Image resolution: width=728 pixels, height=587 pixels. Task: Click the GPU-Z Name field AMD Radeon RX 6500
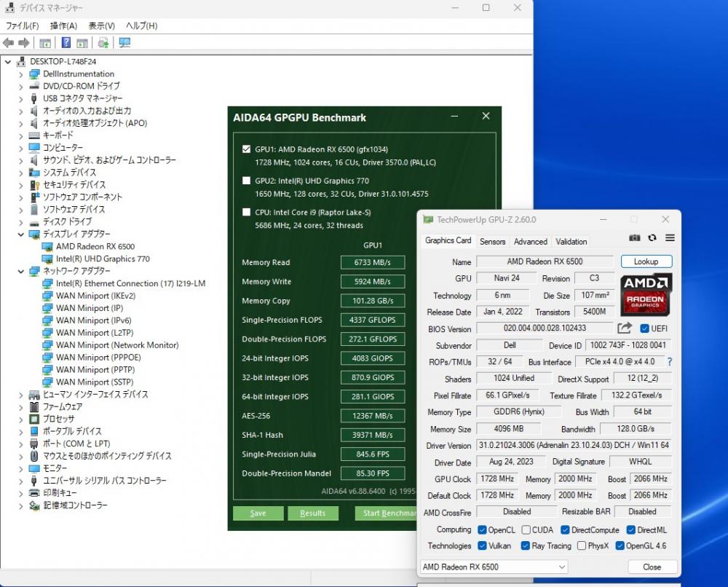pos(545,261)
